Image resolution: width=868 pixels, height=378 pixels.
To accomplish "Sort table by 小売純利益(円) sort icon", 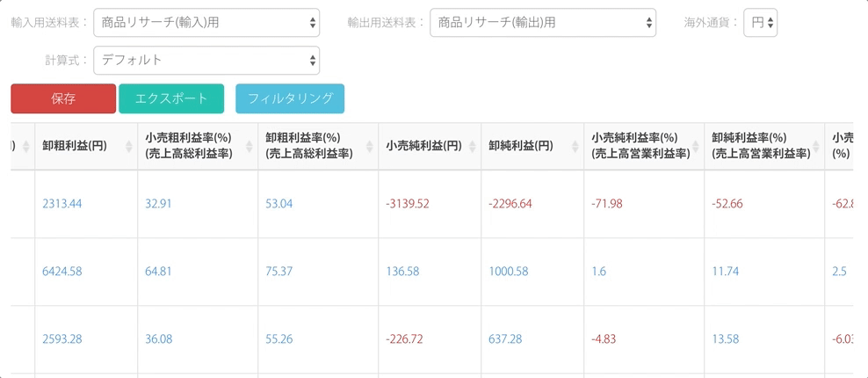I will pos(473,146).
